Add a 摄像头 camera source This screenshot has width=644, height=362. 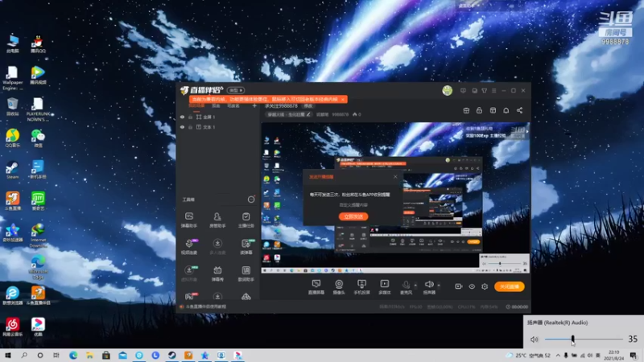click(339, 287)
